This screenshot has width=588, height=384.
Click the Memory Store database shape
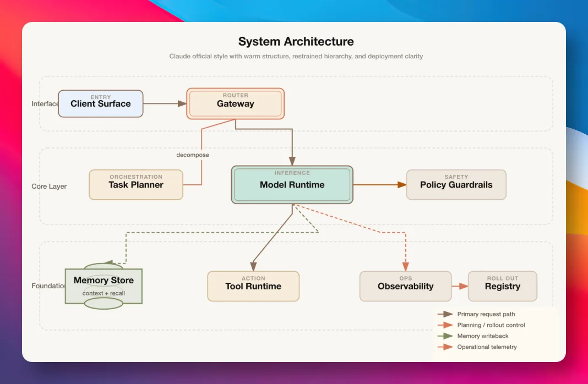tap(104, 286)
